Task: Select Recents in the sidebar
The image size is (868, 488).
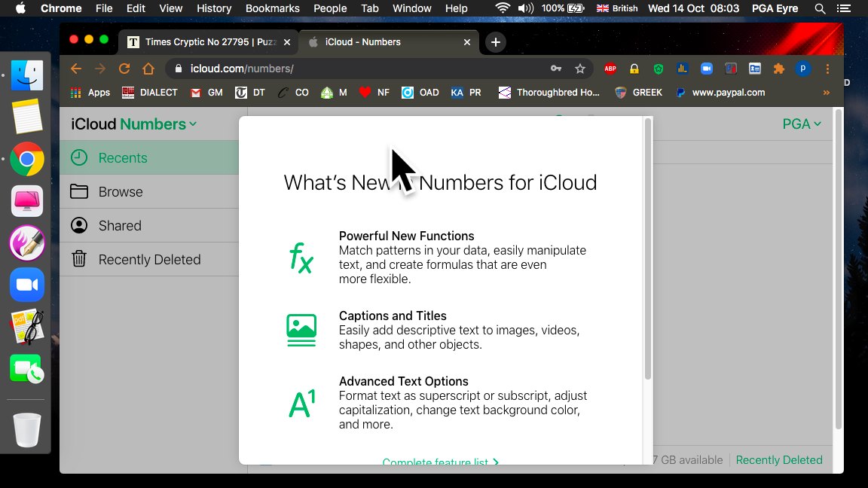Action: pyautogui.click(x=149, y=157)
